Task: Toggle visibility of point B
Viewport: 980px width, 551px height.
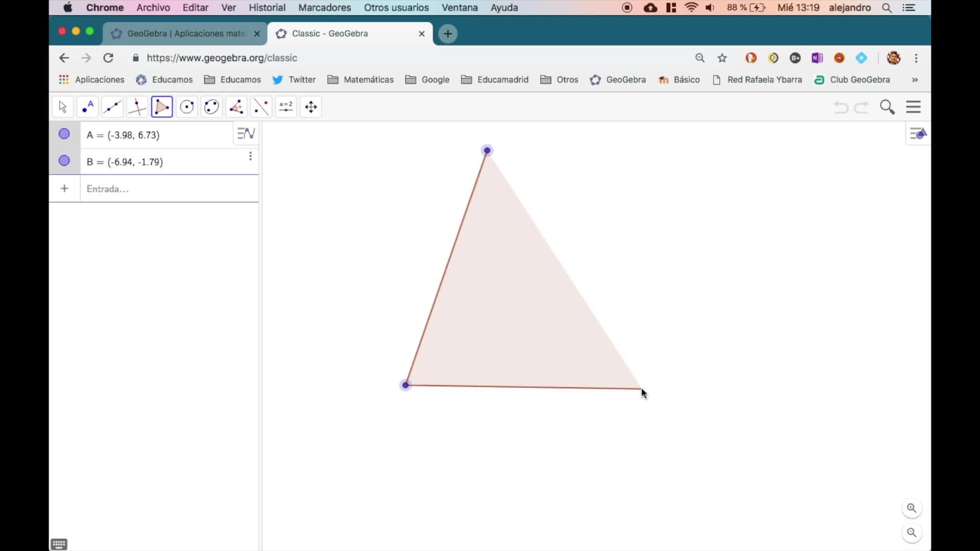Action: 64,161
